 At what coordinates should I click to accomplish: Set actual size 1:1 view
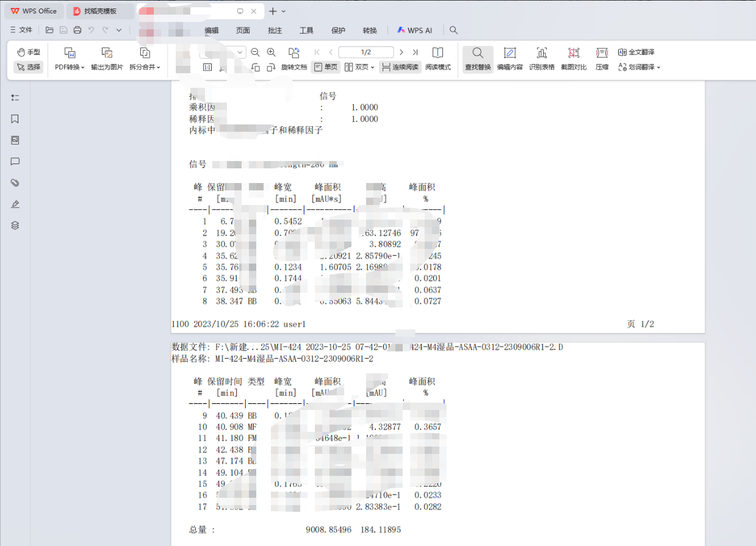pos(207,67)
